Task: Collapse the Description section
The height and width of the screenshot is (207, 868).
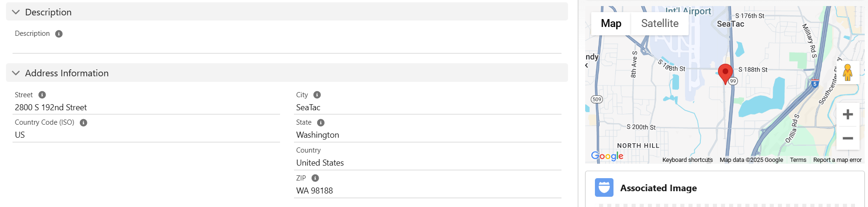Action: pyautogui.click(x=16, y=12)
